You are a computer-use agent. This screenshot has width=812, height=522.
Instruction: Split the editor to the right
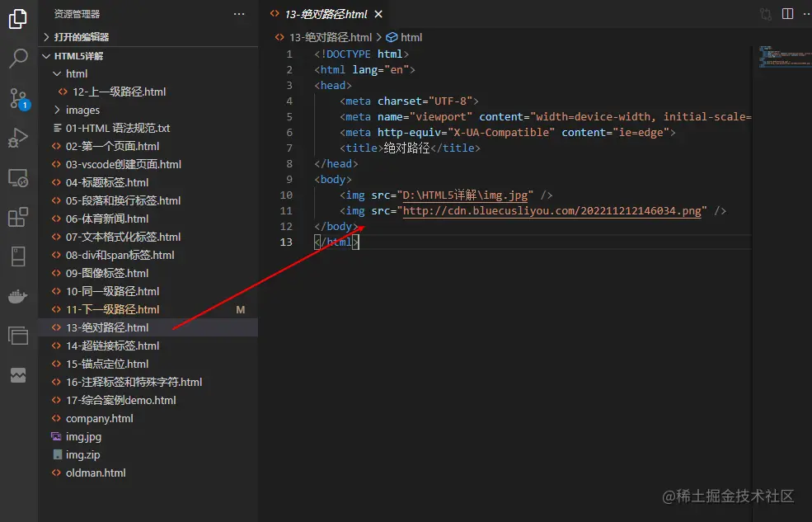[x=787, y=14]
